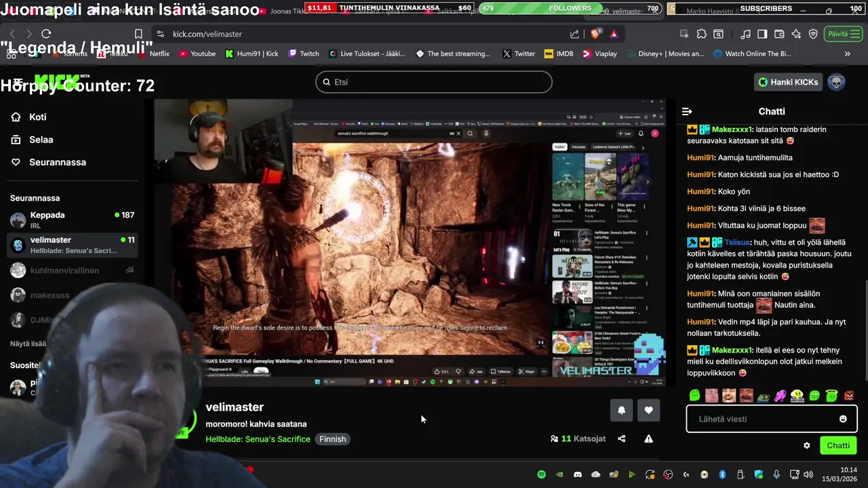The image size is (868, 488).
Task: Open Humi91 | Kick bookmark
Action: (252, 54)
